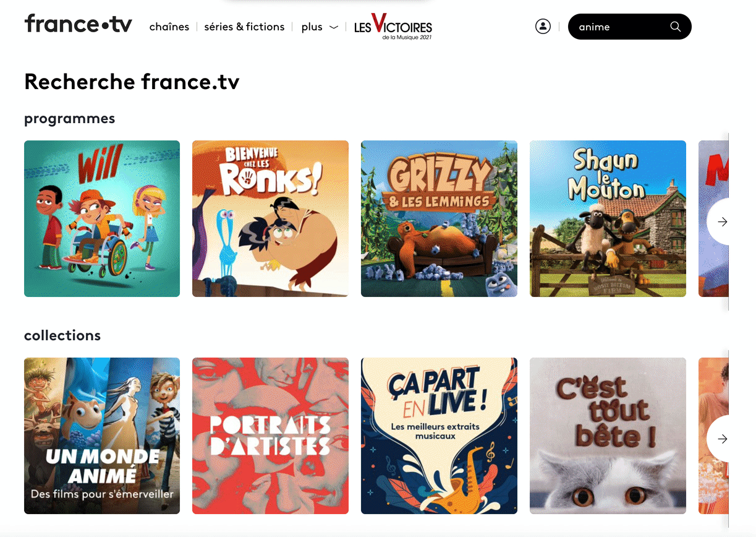Open the Will programme thumbnail
756x537 pixels.
tap(102, 218)
